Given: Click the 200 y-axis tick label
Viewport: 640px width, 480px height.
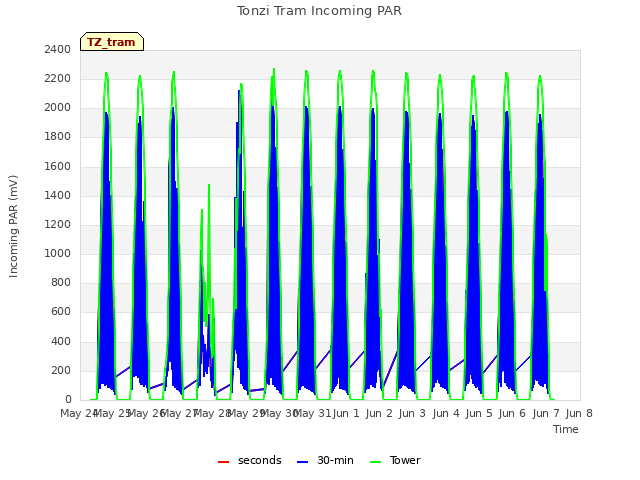Looking at the screenshot, I should coord(61,371).
